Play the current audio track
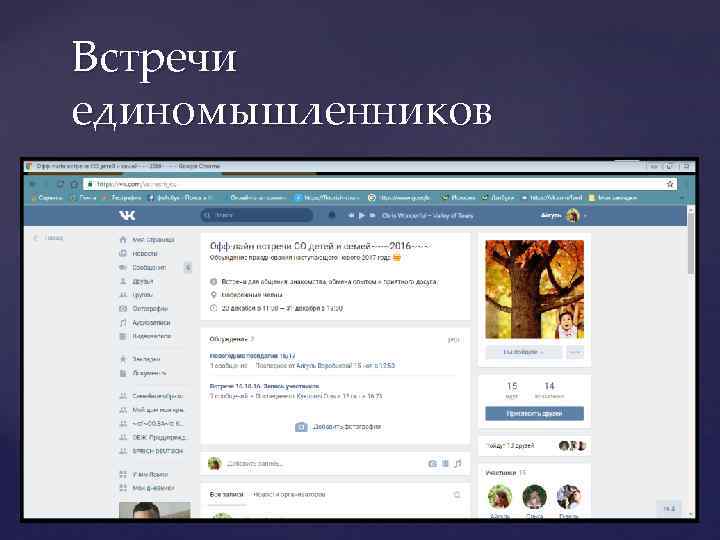Screen dimensions: 720x540 (x=362, y=215)
